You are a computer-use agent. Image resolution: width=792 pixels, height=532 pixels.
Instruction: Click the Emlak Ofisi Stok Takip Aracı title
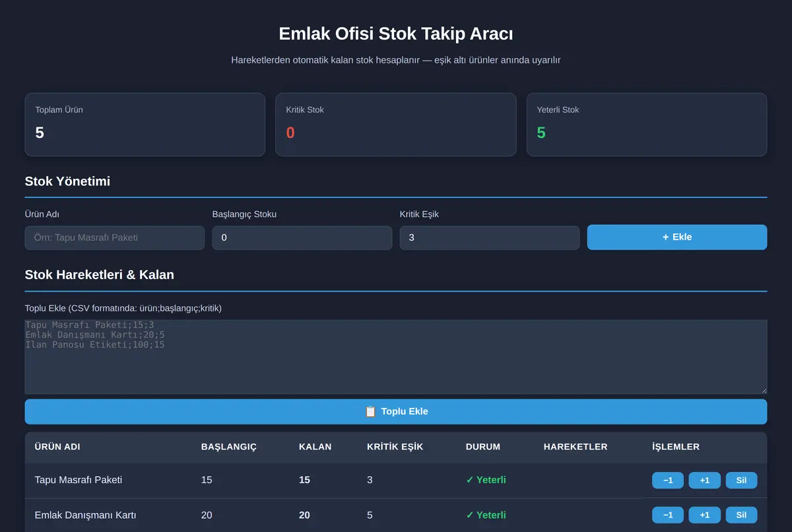tap(396, 34)
